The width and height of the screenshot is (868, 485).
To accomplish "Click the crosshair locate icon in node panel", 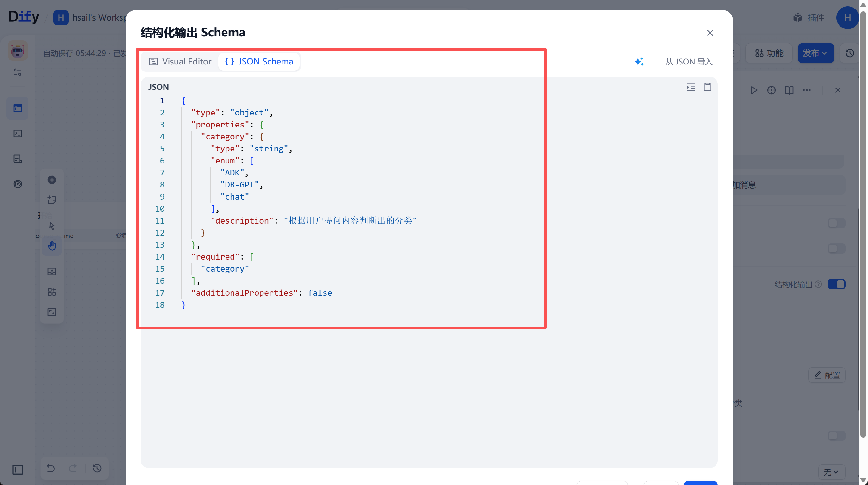I will [x=771, y=90].
